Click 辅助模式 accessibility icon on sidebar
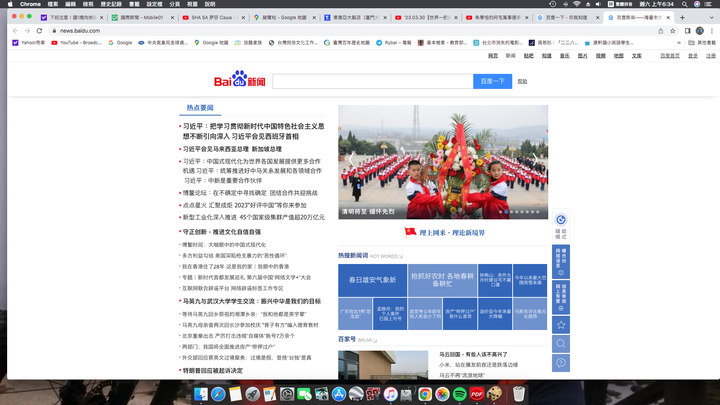 pos(561,226)
